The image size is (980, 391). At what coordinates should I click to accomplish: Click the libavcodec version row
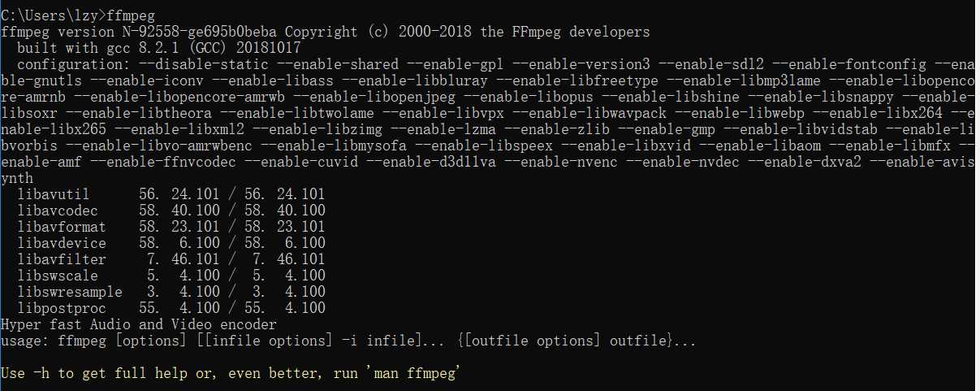coord(171,210)
